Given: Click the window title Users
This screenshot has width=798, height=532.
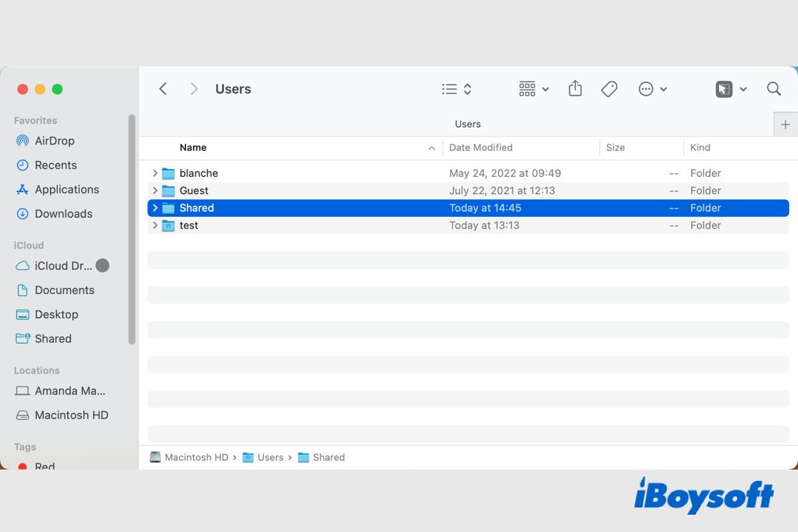Looking at the screenshot, I should (x=233, y=89).
